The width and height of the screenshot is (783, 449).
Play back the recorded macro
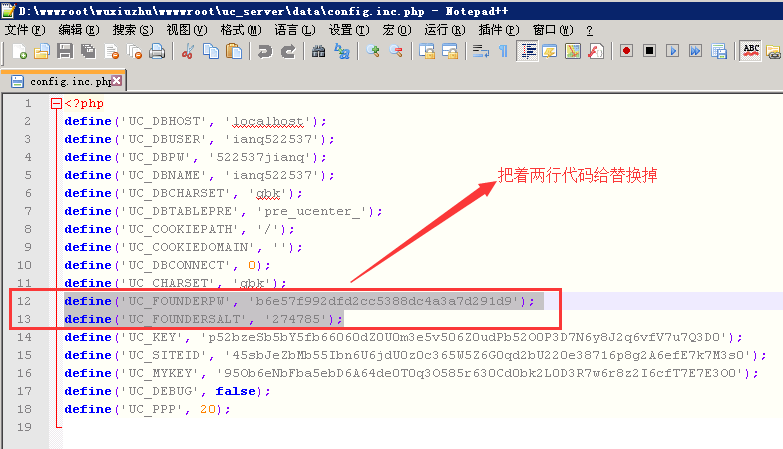672,51
